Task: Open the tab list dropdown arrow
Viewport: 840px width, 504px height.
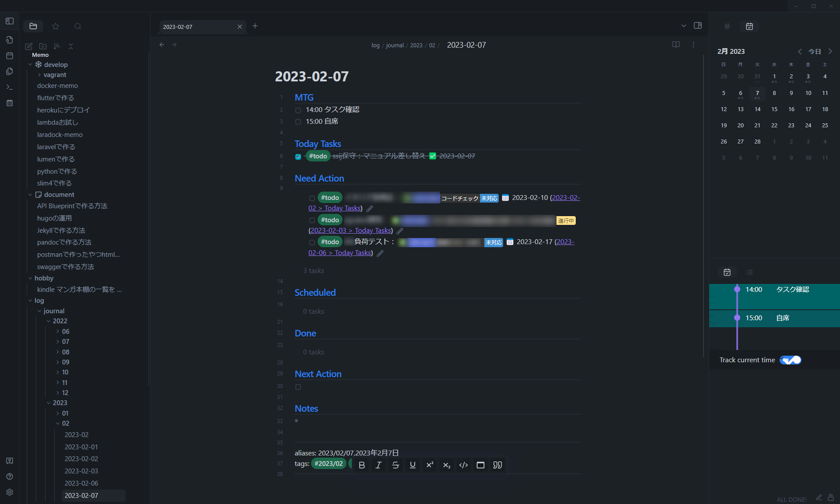Action: click(683, 26)
